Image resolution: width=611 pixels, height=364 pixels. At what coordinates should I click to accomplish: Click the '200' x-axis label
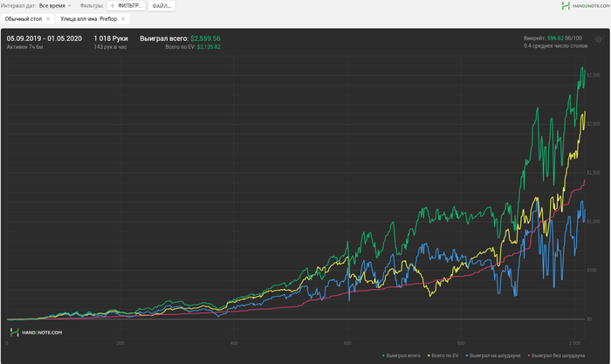pos(120,343)
